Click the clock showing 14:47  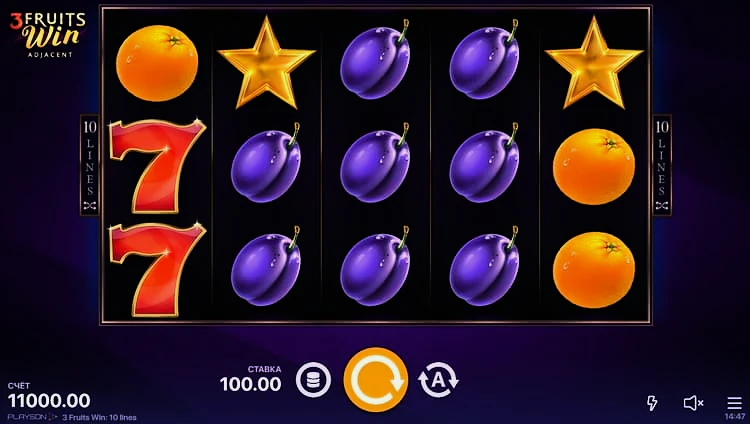735,417
